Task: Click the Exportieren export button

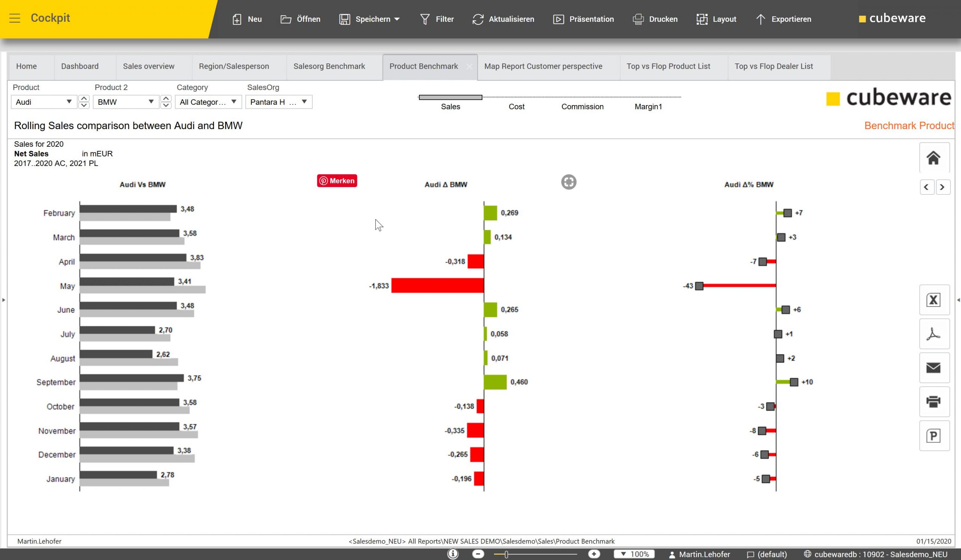Action: point(784,19)
